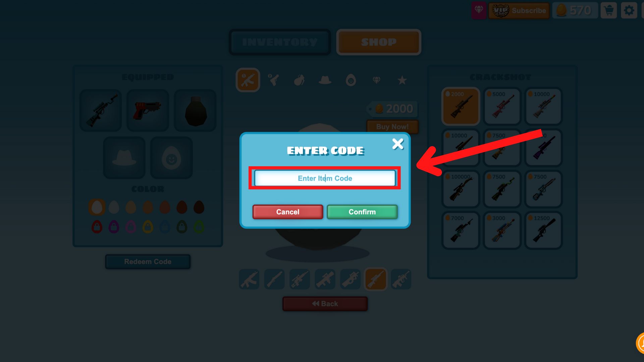Select the hat/helmet category icon
The height and width of the screenshot is (362, 644).
click(x=325, y=80)
